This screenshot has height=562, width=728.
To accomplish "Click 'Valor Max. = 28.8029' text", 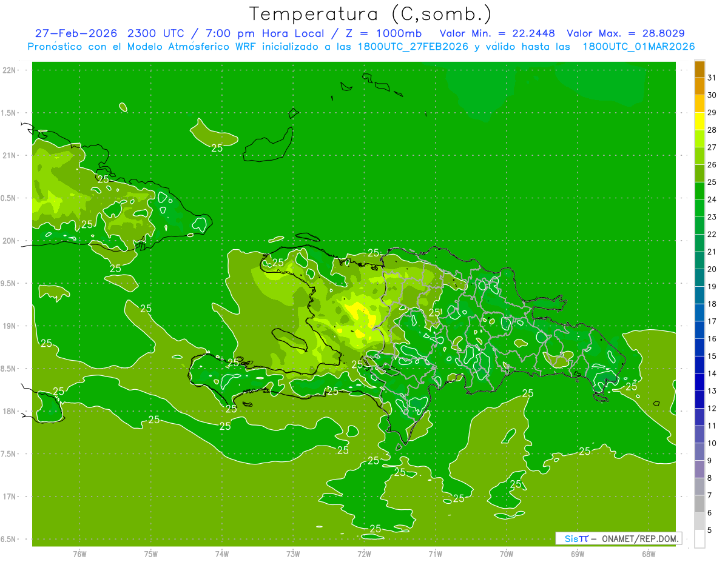I will click(x=625, y=33).
